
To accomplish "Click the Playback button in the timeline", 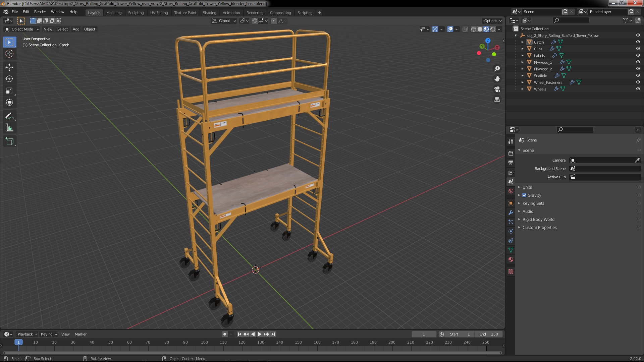I will (x=27, y=334).
